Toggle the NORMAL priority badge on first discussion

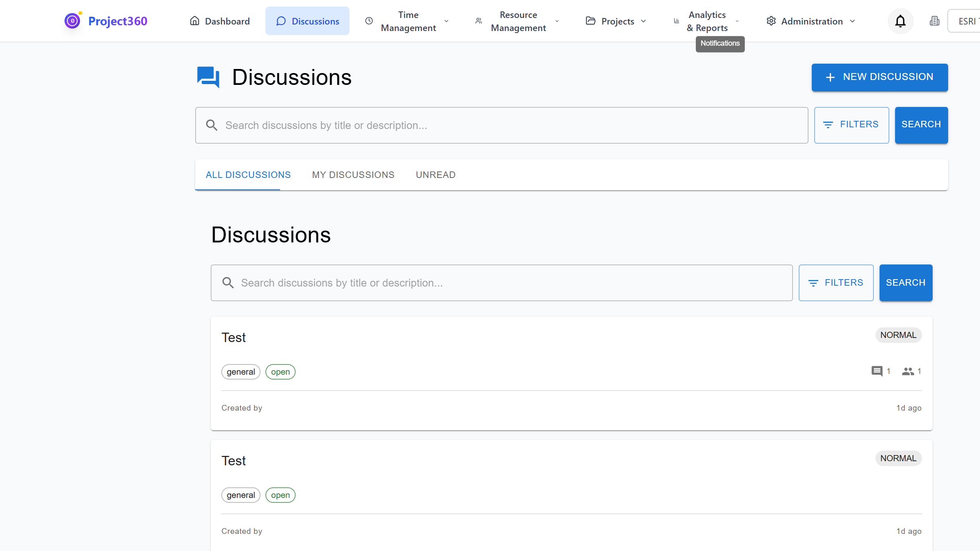(x=898, y=335)
